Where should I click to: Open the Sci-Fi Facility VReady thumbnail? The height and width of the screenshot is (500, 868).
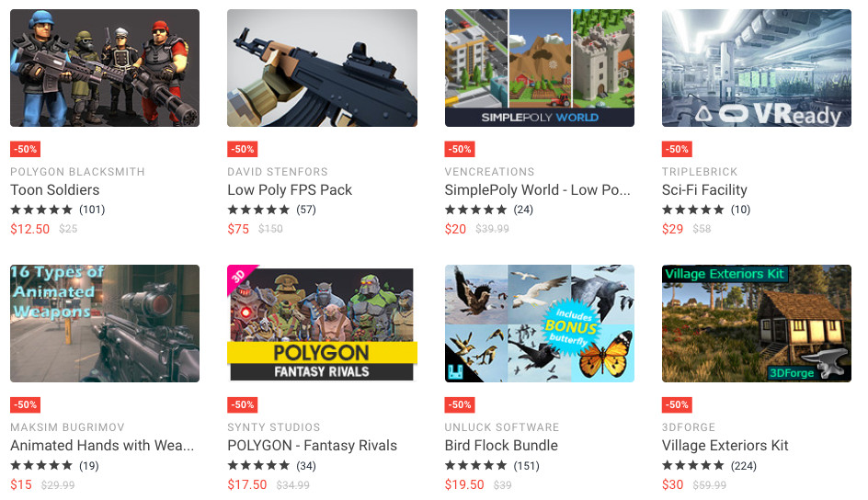pyautogui.click(x=756, y=68)
